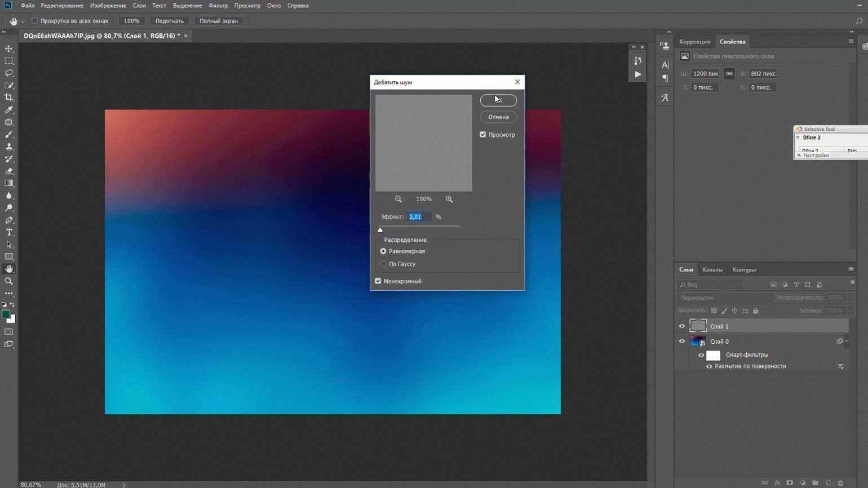
Task: Click the create new layer icon
Action: (x=828, y=483)
